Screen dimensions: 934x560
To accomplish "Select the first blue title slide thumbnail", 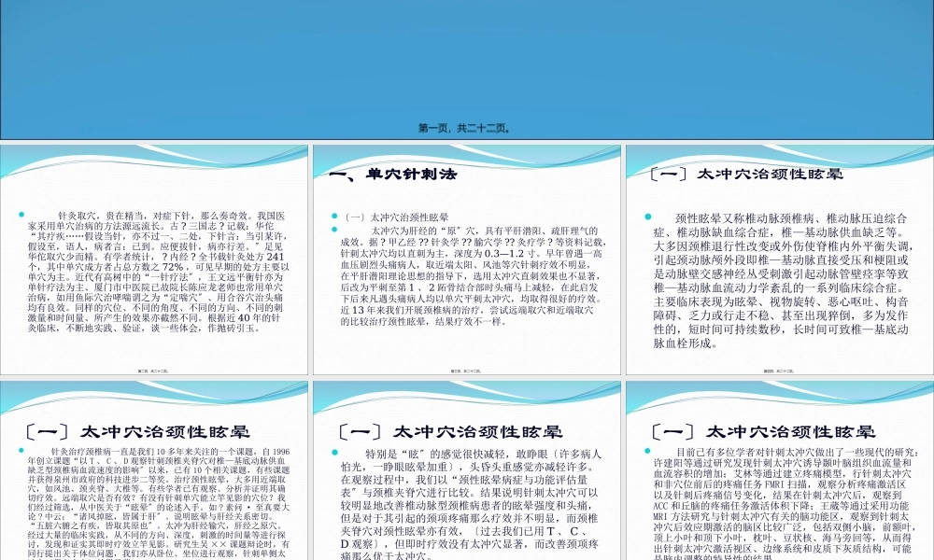I will [x=467, y=65].
